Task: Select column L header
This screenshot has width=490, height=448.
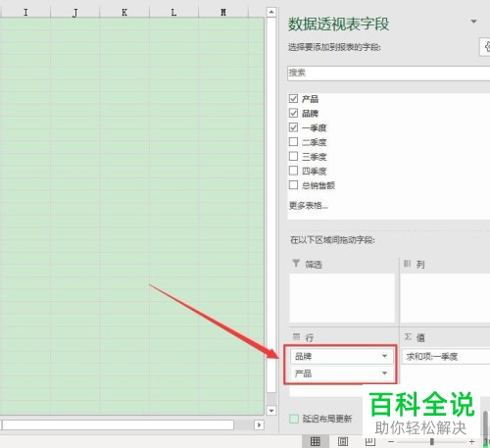Action: point(173,13)
